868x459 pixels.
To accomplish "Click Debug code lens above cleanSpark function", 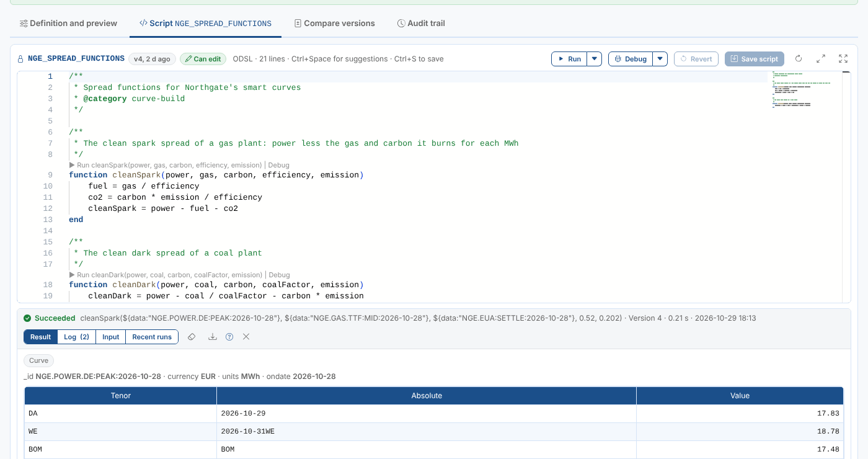I will pyautogui.click(x=279, y=165).
